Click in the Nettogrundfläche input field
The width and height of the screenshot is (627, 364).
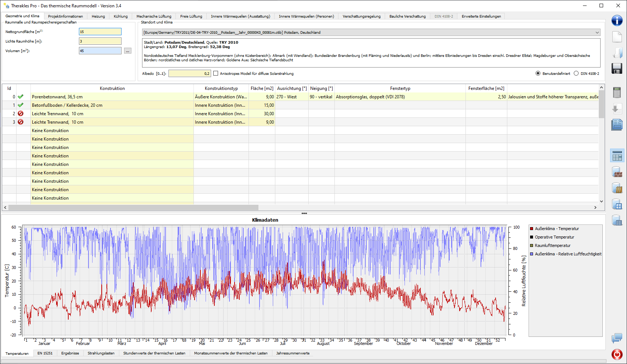100,32
